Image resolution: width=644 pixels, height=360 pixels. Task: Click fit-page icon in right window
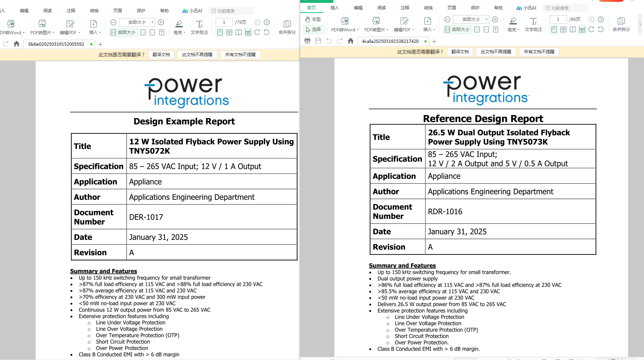tap(477, 30)
